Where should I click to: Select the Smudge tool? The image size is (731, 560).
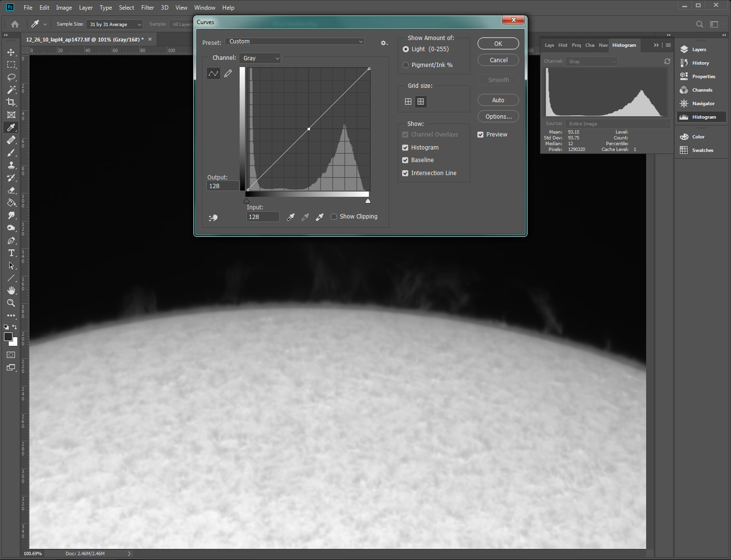11,215
